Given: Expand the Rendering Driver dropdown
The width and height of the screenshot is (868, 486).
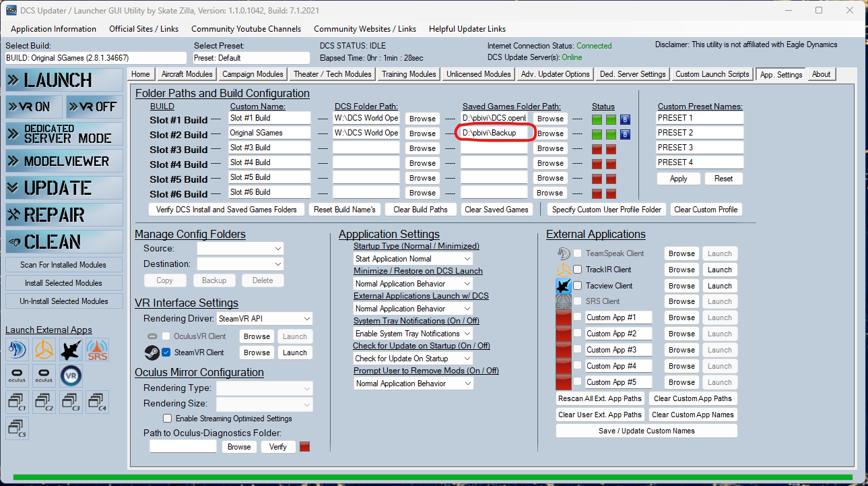Looking at the screenshot, I should (x=265, y=318).
